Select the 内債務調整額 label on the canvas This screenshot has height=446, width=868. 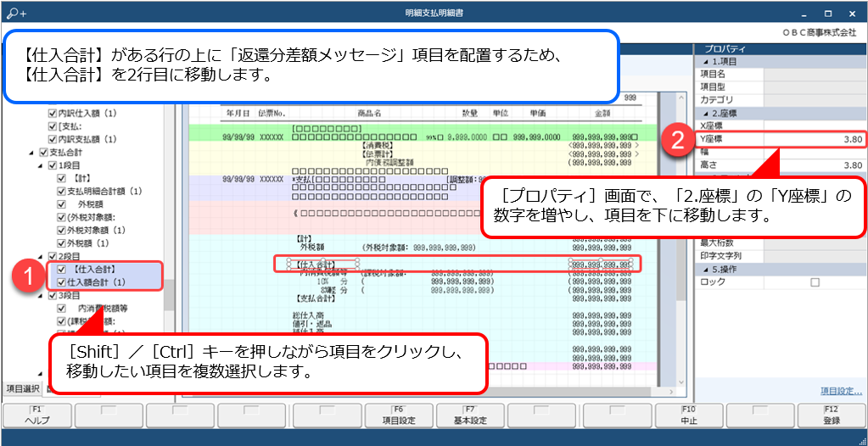coord(389,163)
